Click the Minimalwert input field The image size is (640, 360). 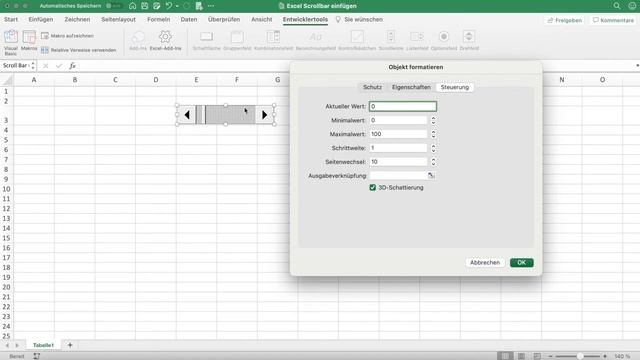pyautogui.click(x=398, y=120)
